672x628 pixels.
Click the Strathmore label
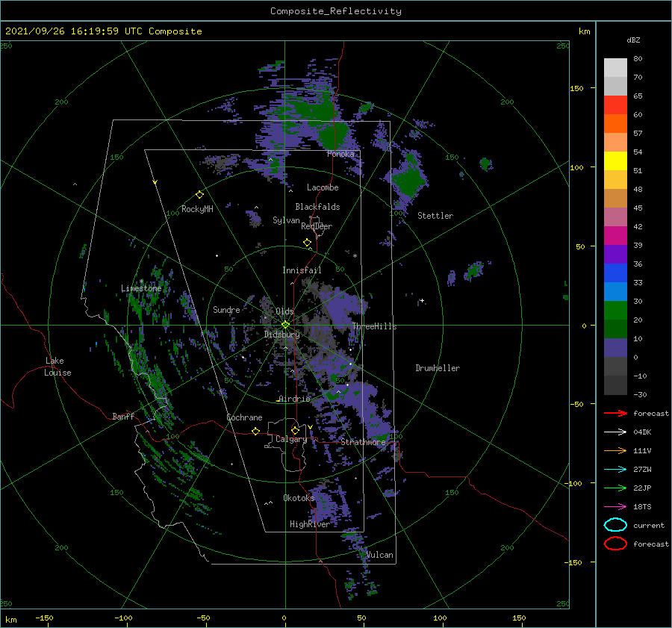[x=363, y=441]
